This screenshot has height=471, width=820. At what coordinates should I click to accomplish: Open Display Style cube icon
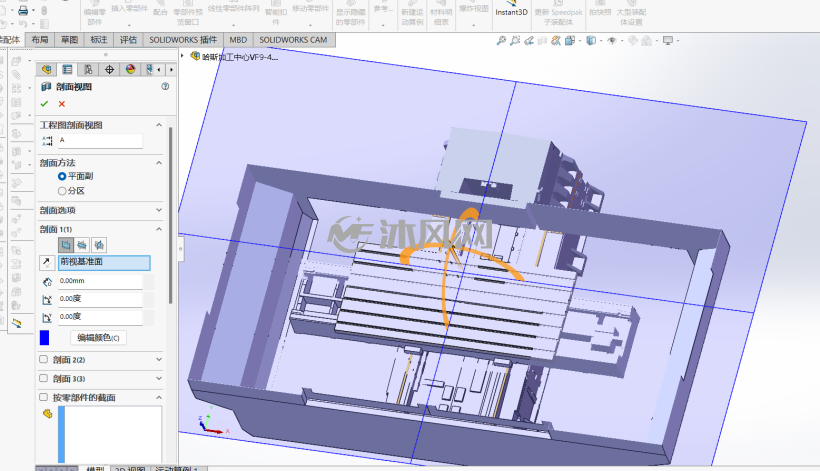coord(591,40)
